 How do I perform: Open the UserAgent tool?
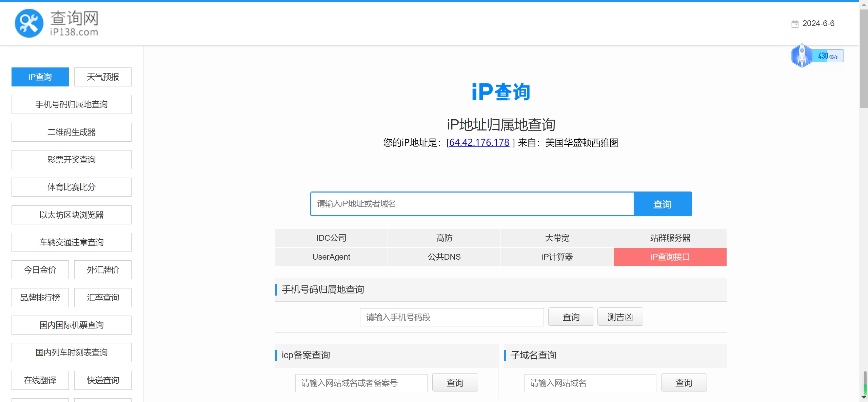tap(331, 257)
